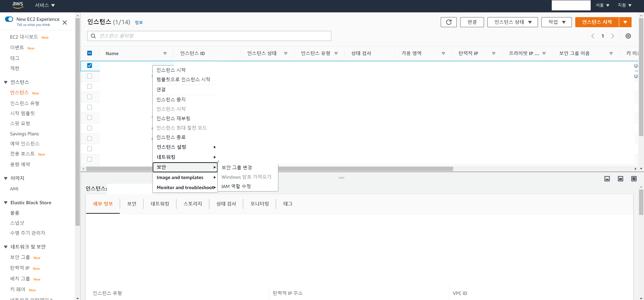The height and width of the screenshot is (300, 644).
Task: Open the 정보 info link
Action: [139, 23]
